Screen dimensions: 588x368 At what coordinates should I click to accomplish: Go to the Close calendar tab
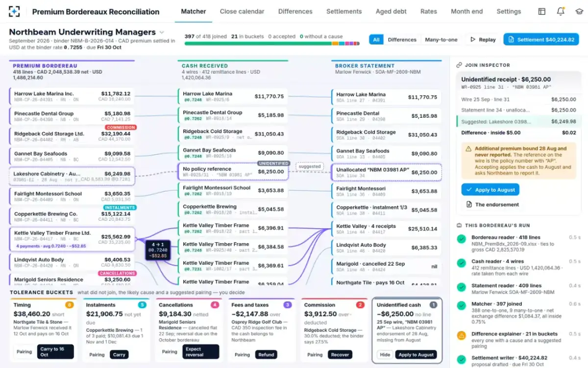point(242,11)
